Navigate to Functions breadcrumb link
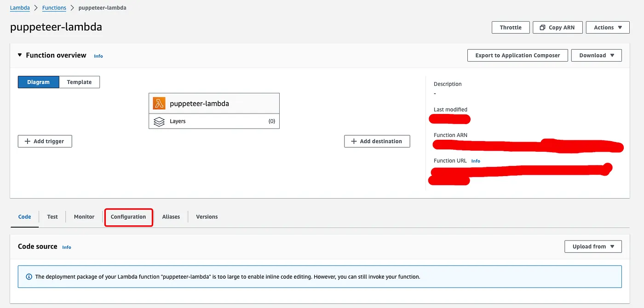This screenshot has height=308, width=644. [x=54, y=8]
